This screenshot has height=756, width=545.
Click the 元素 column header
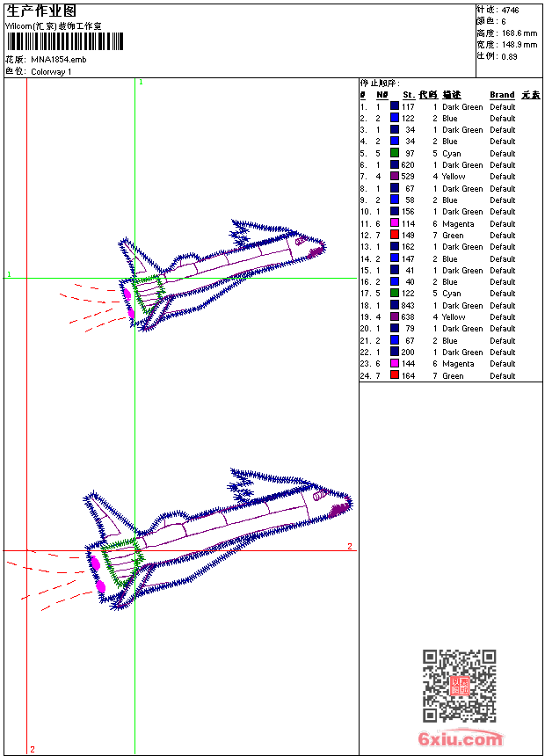click(x=531, y=95)
